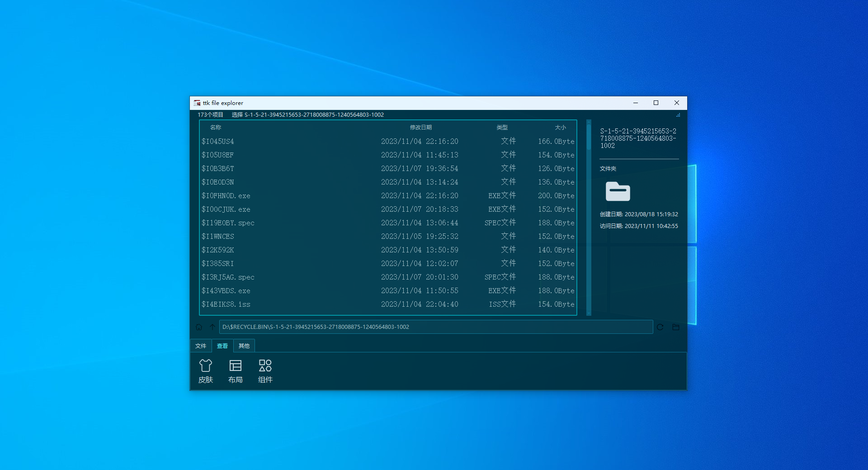Open the 皮肤 skin selector
Viewport: 868px width, 470px height.
[x=206, y=371]
